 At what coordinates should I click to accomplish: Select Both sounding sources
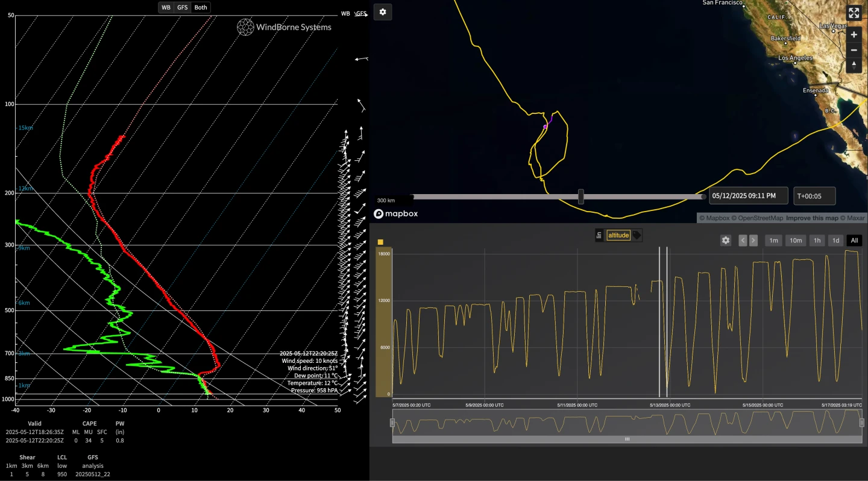tap(201, 8)
